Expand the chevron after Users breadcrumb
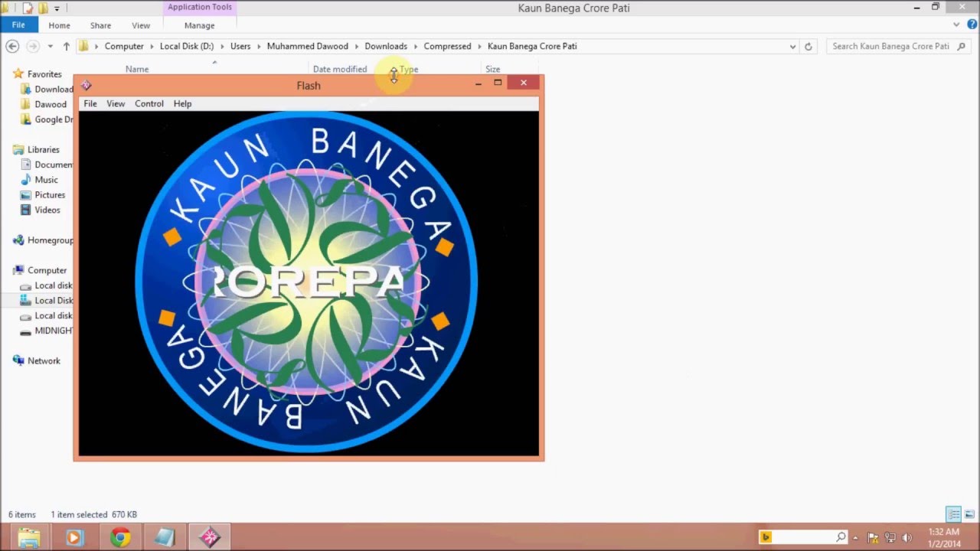The image size is (980, 551). [259, 46]
